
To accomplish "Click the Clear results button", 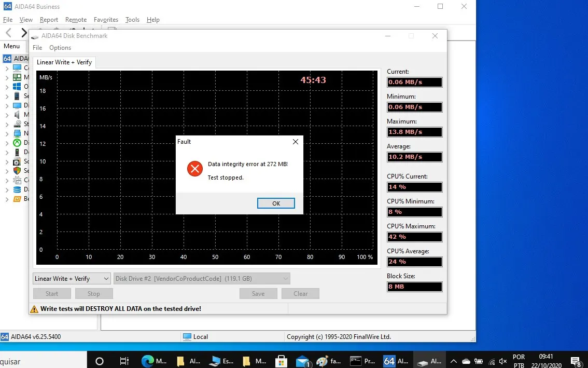I will click(x=300, y=294).
